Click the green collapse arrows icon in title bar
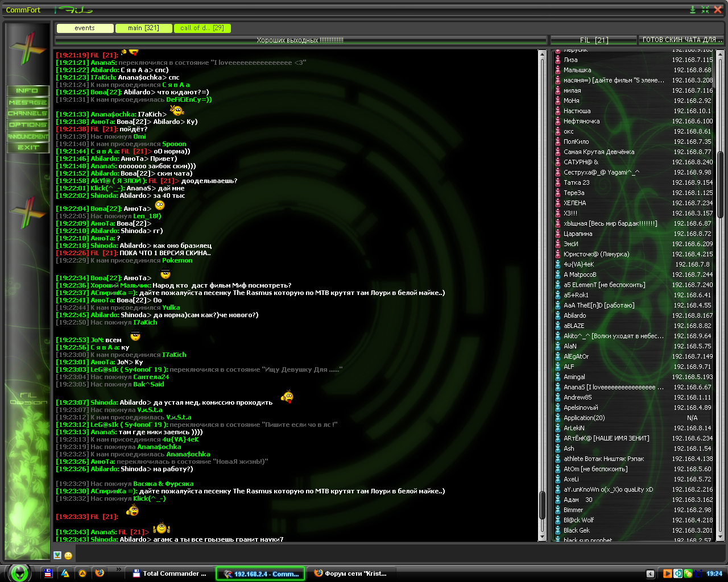 pos(705,10)
